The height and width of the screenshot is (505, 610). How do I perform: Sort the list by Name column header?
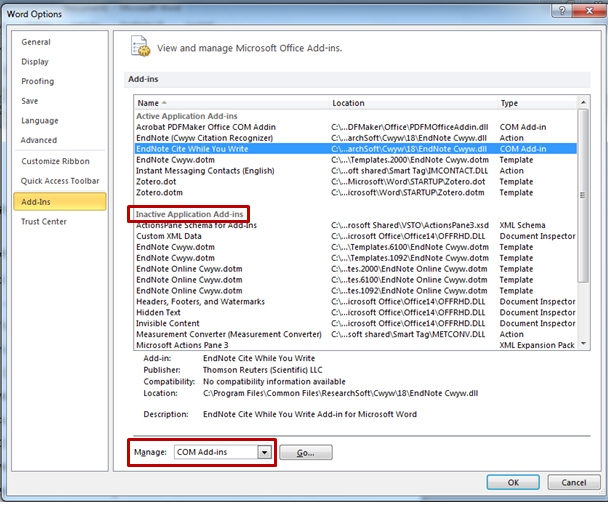point(231,103)
